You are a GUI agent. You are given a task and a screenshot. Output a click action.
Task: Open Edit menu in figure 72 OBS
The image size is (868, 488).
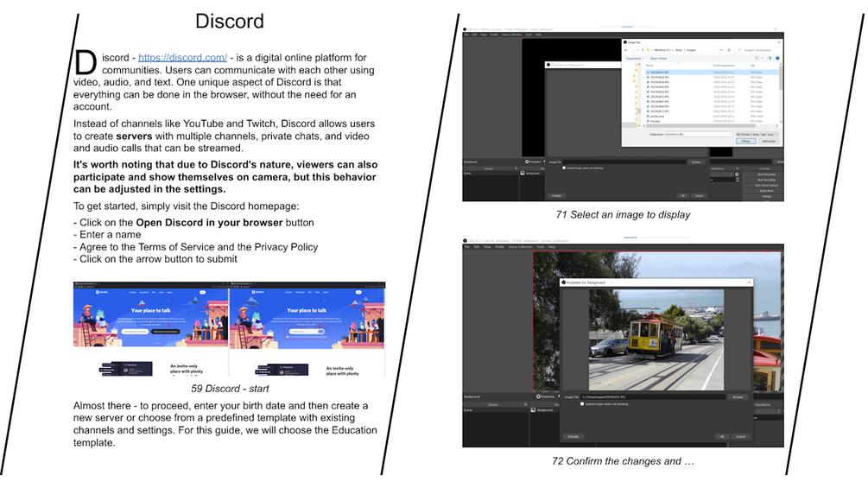pyautogui.click(x=477, y=247)
